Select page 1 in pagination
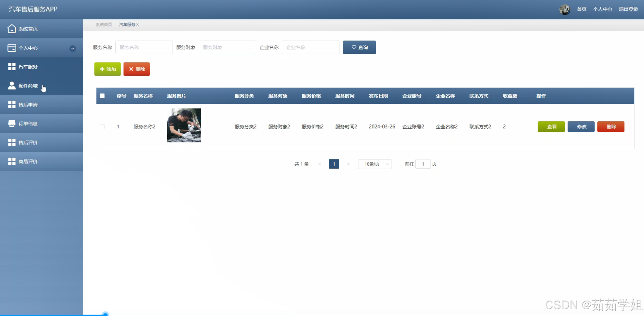This screenshot has height=316, width=644. coord(334,164)
